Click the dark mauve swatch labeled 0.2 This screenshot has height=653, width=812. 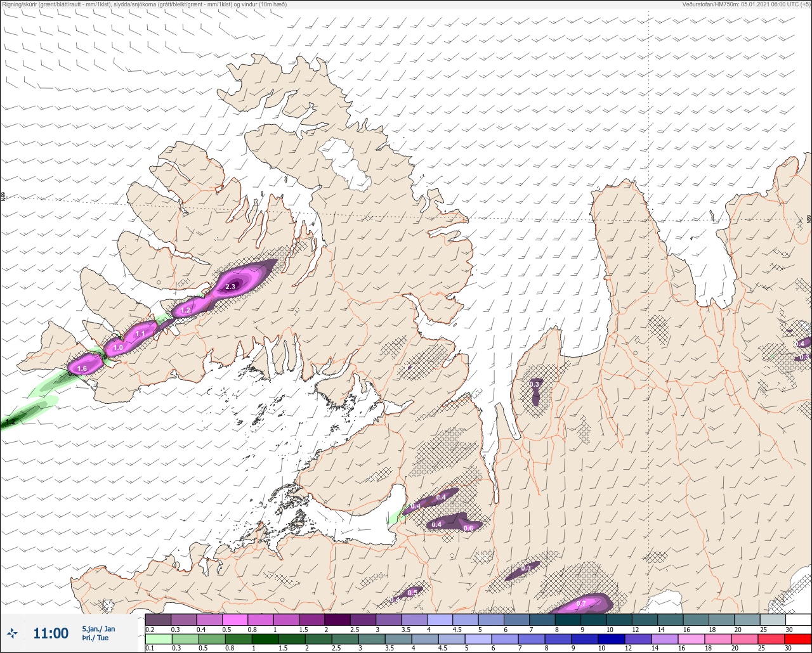[x=158, y=619]
